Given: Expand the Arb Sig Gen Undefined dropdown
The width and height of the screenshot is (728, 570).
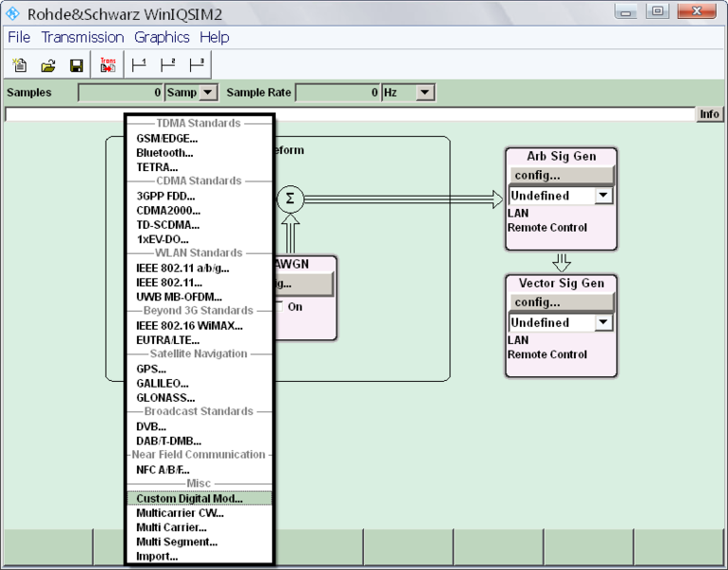Looking at the screenshot, I should [x=603, y=196].
